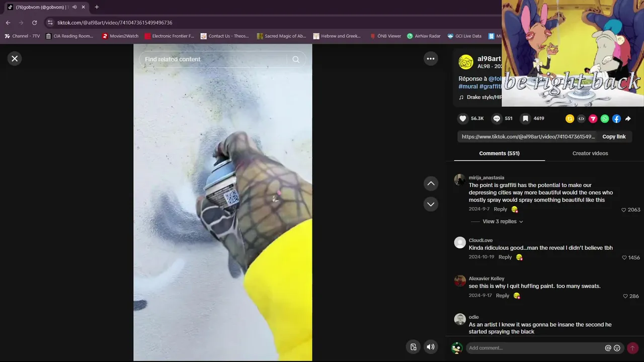The width and height of the screenshot is (644, 362).
Task: Open the three-dot more options menu
Action: point(431,59)
